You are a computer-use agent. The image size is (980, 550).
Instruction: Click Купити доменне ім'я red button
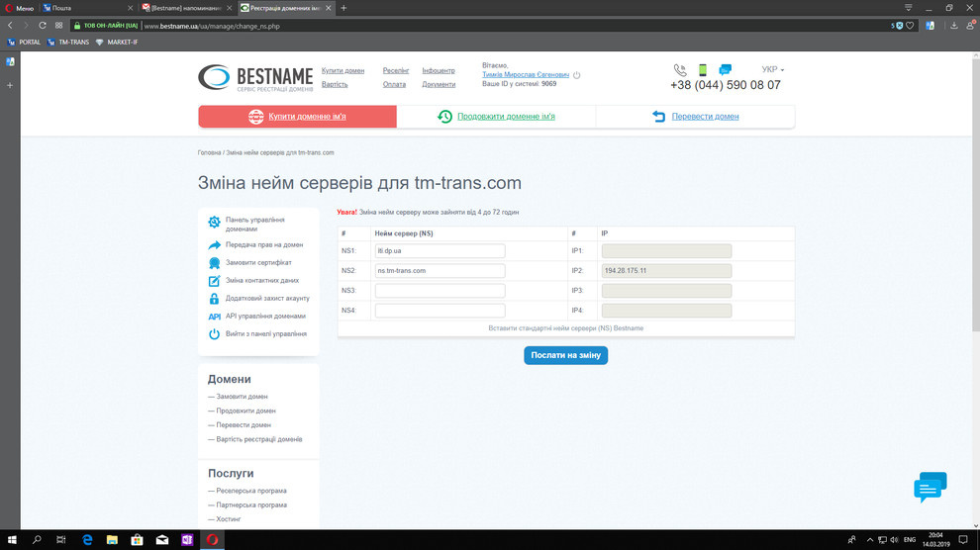(x=298, y=117)
